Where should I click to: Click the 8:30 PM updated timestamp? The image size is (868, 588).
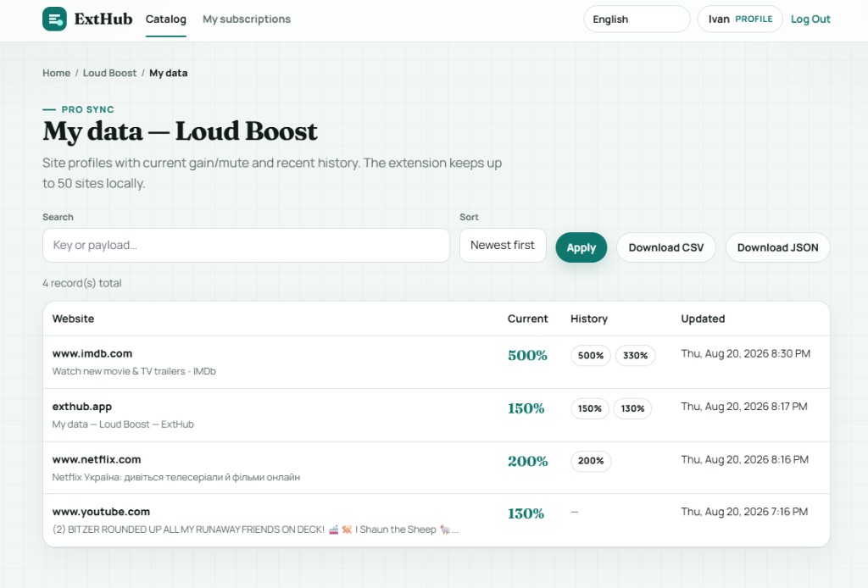[746, 353]
